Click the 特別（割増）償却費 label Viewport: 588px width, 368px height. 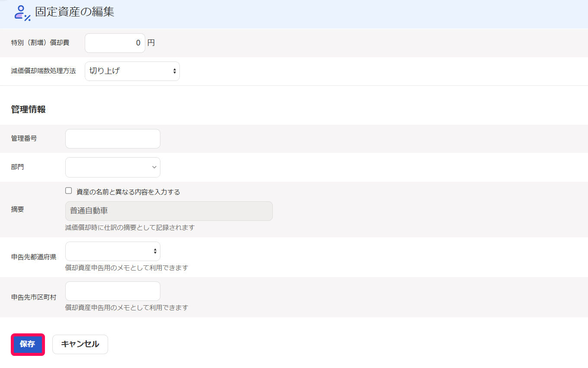(x=40, y=43)
